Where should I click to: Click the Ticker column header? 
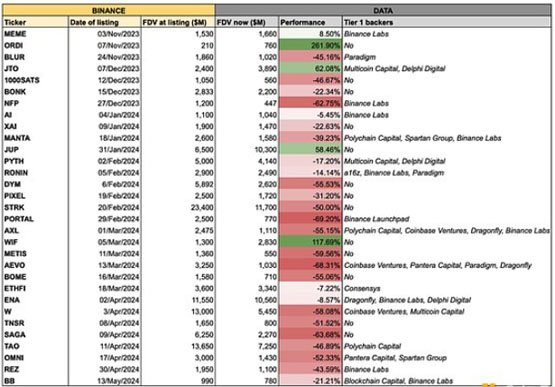click(35, 22)
